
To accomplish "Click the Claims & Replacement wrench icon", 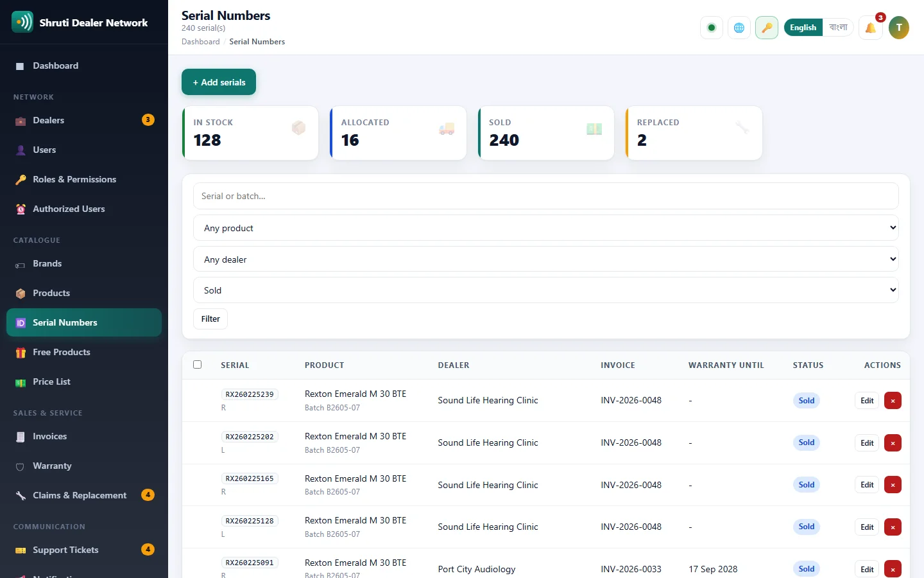I will click(21, 496).
